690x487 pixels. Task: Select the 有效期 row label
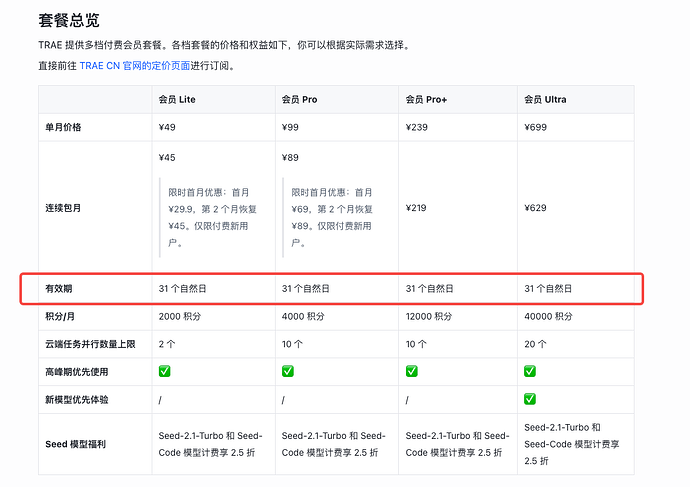(59, 289)
